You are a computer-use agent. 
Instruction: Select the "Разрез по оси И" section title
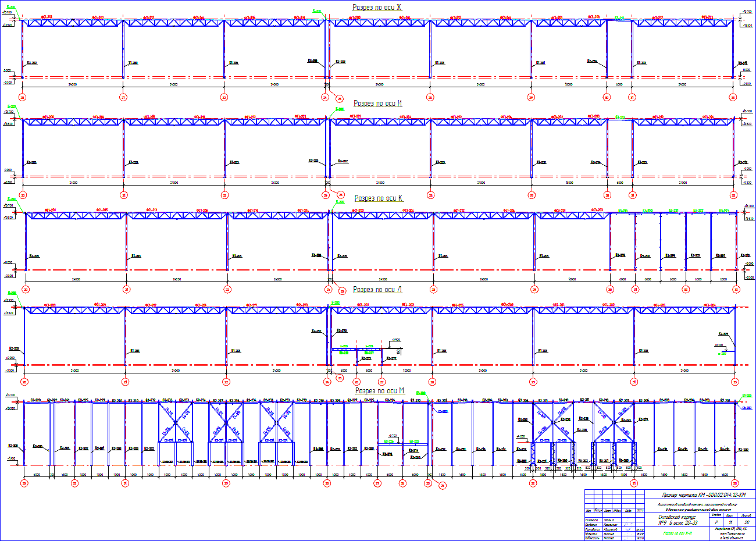click(x=378, y=104)
